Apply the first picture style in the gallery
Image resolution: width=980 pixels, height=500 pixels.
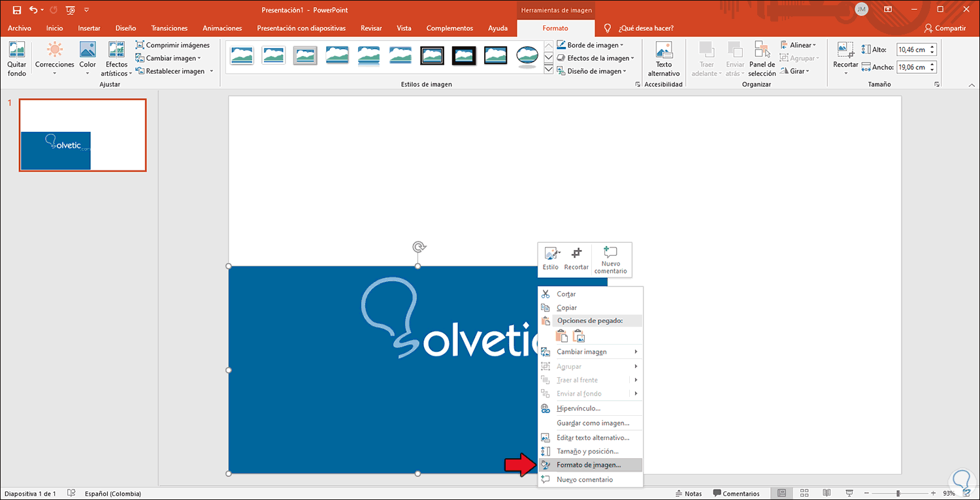pyautogui.click(x=242, y=55)
